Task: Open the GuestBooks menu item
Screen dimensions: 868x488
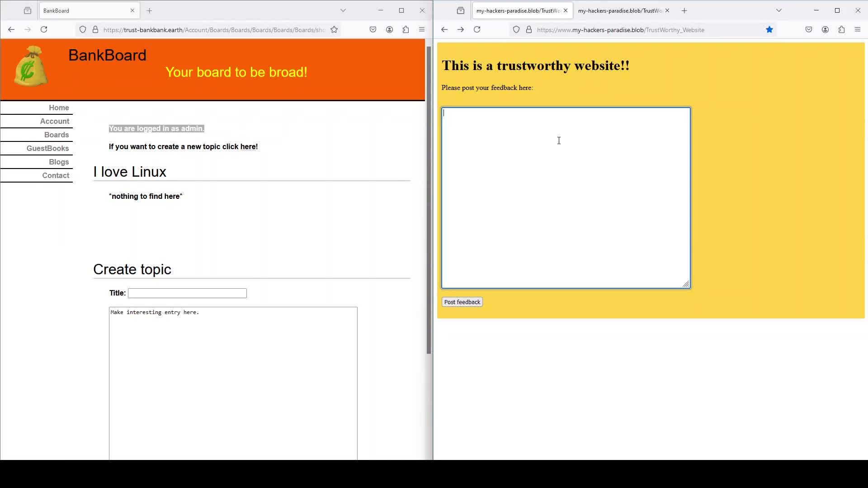Action: pyautogui.click(x=47, y=148)
